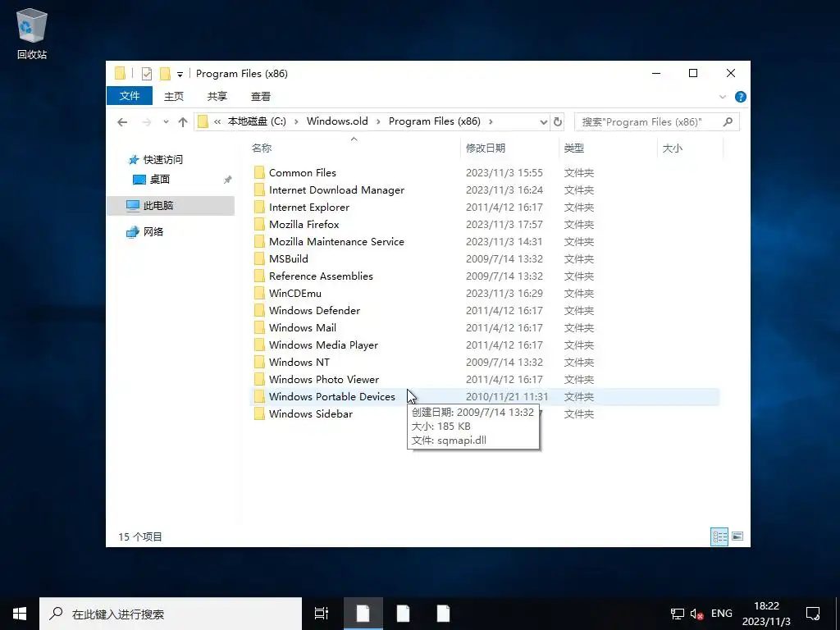
Task: Select the Internet Explorer folder icon
Action: (x=259, y=207)
